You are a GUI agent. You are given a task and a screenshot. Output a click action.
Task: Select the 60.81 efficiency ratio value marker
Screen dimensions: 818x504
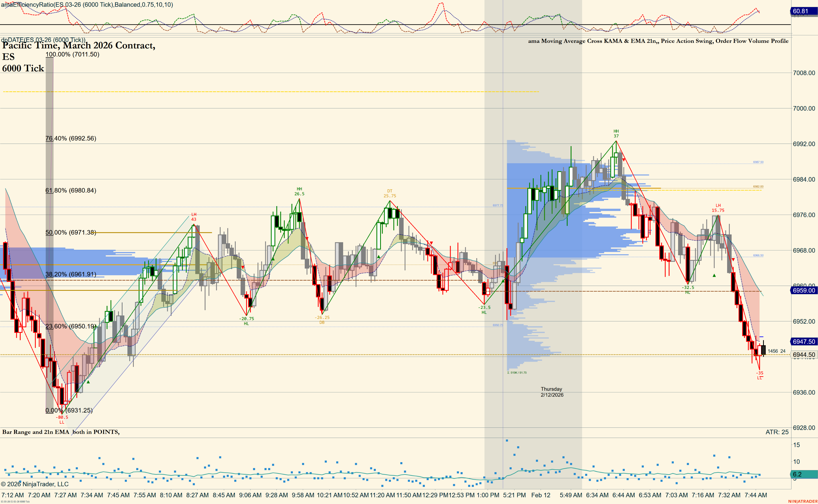click(804, 11)
